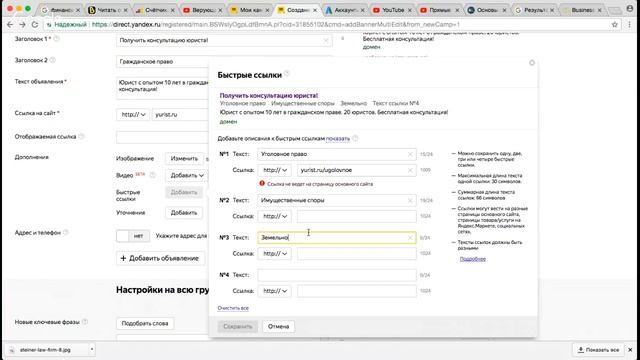640x360 pixels.
Task: Open help icon beside Видео BETA
Action: [x=152, y=175]
